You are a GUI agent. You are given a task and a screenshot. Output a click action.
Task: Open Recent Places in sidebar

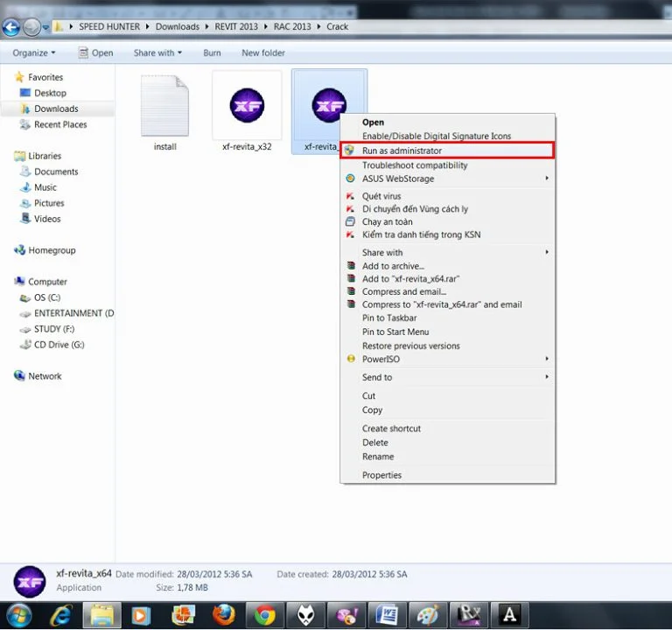click(53, 125)
